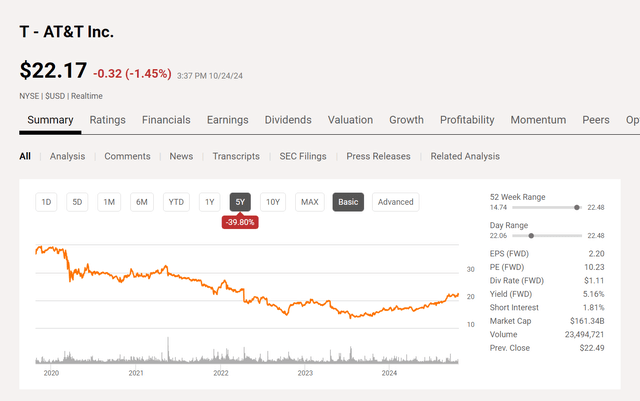The height and width of the screenshot is (401, 640).
Task: Set chart range to 5D
Action: [x=77, y=202]
